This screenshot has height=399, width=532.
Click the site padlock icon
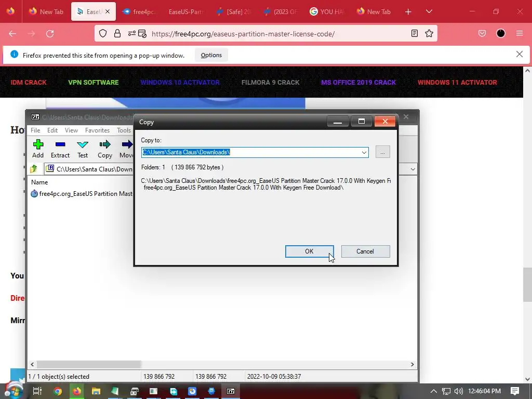117,34
